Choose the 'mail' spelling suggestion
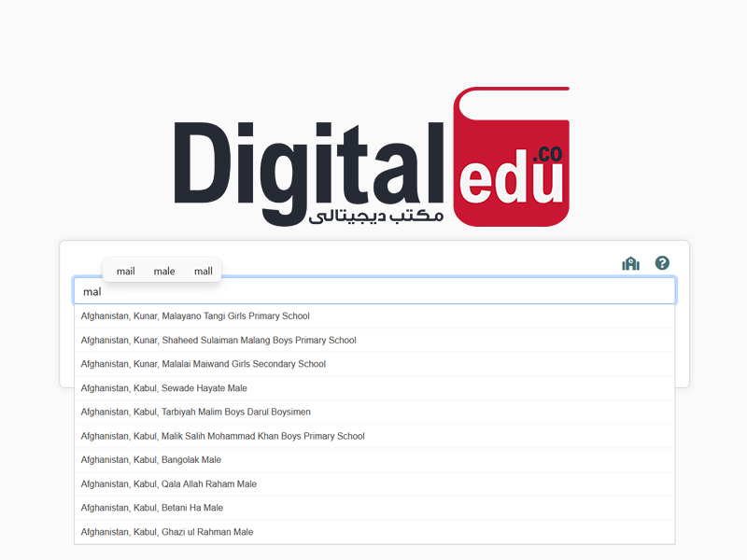The height and width of the screenshot is (560, 747). 126,271
